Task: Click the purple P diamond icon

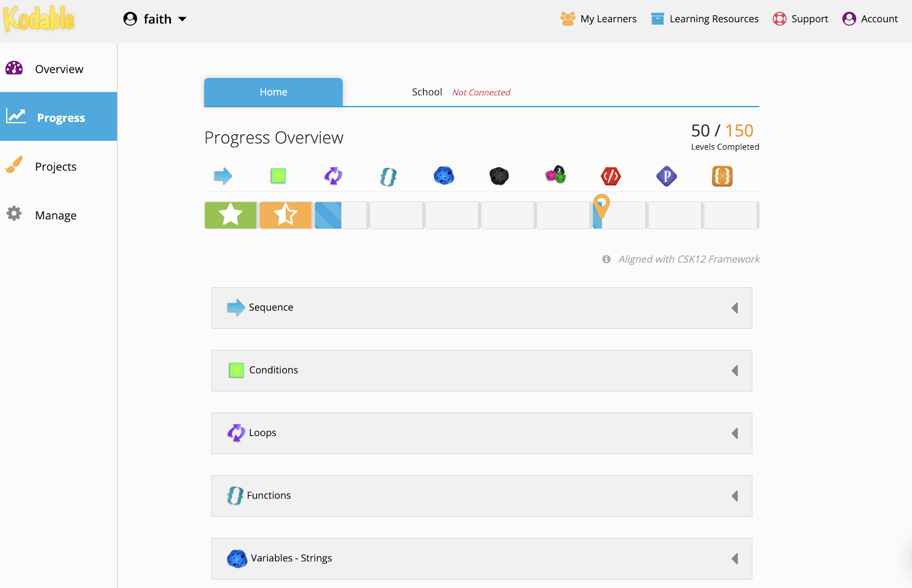Action: pos(666,176)
